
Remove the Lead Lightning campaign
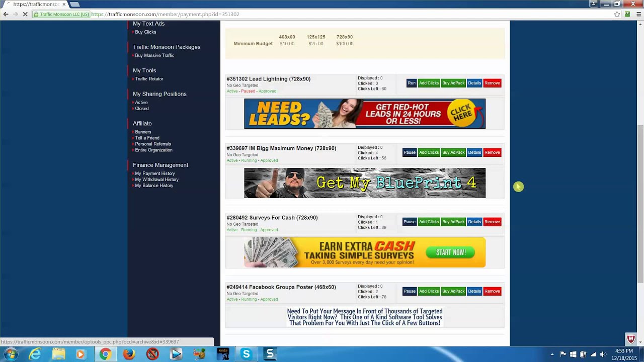click(492, 83)
